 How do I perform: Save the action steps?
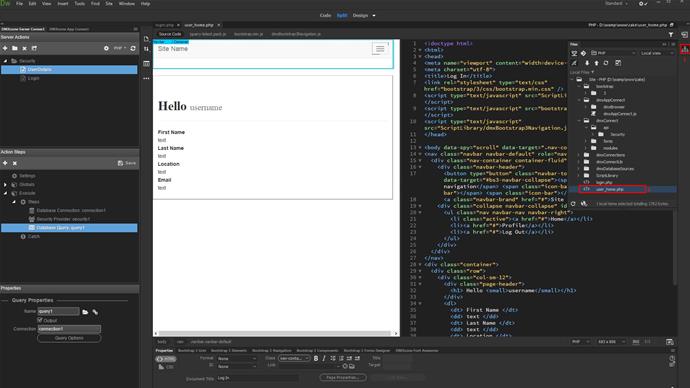(x=127, y=163)
